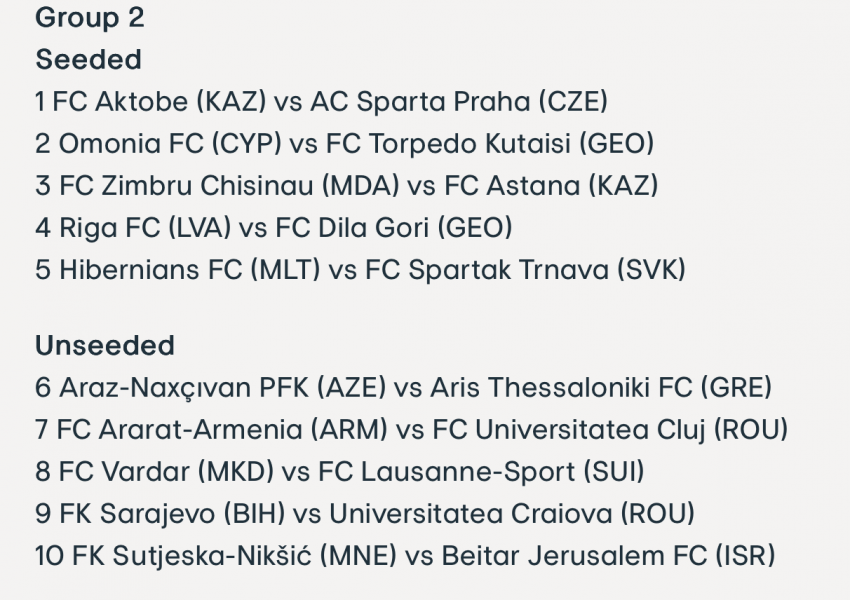The image size is (850, 600).
Task: Click Omonia FC vs Torpedo Kutaisi line
Action: (x=345, y=144)
